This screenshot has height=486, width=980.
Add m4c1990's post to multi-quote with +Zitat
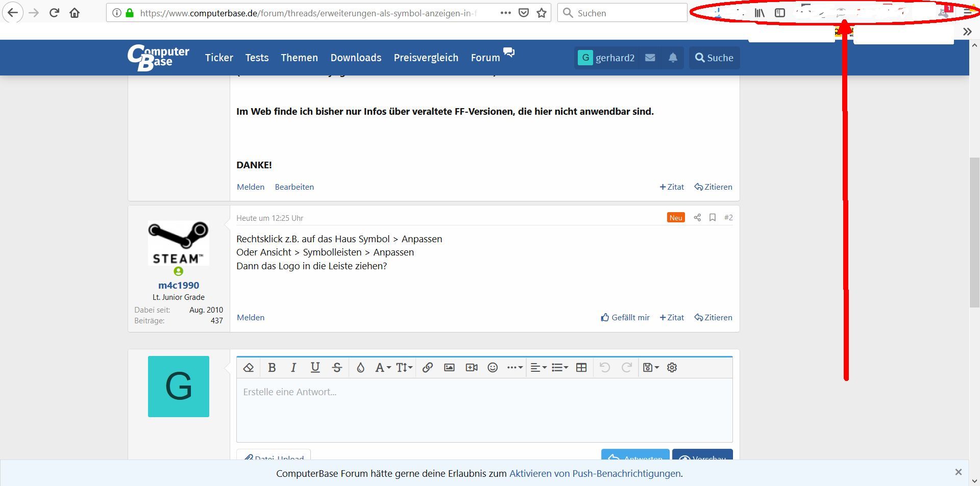click(x=672, y=318)
